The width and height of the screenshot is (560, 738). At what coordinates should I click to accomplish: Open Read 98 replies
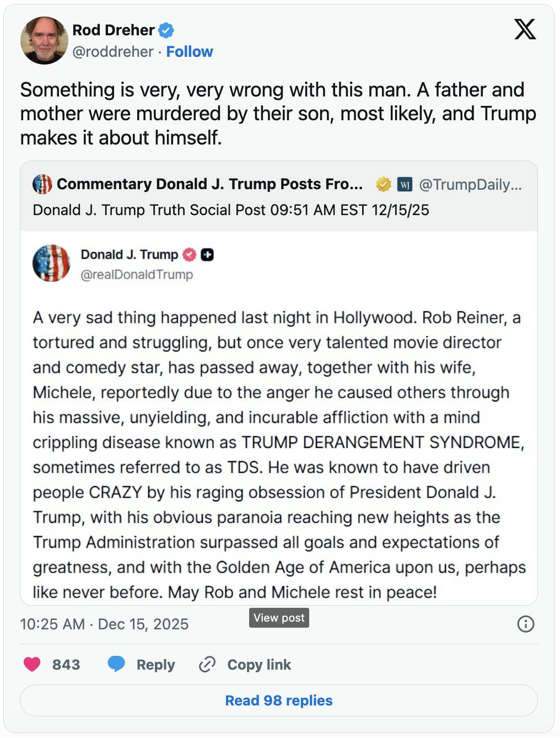(279, 700)
